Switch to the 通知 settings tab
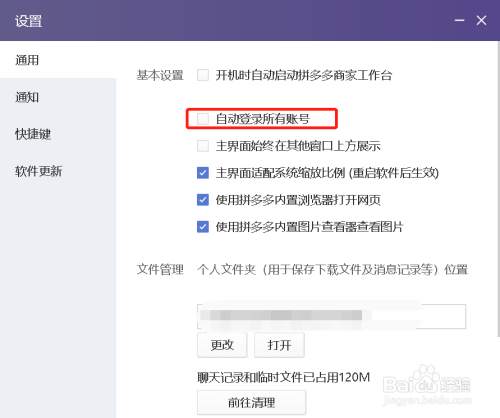500x418 pixels. click(58, 97)
